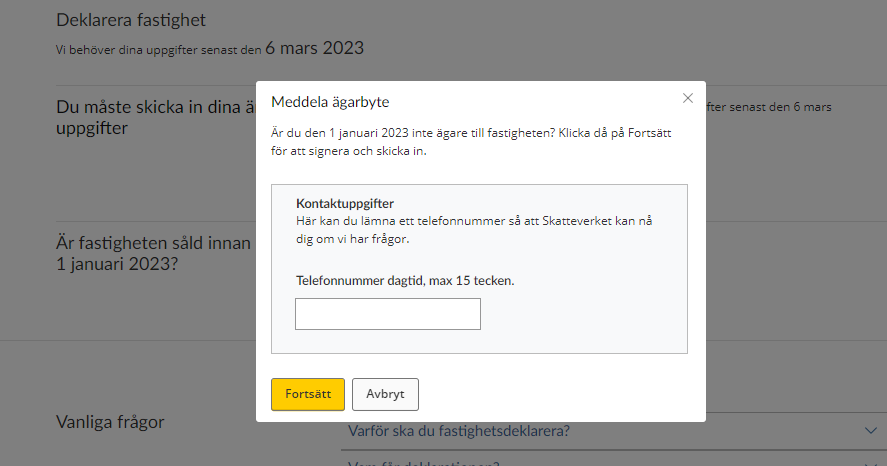887x466 pixels.
Task: Click the '6 mars 2023' deadline text
Action: [315, 48]
